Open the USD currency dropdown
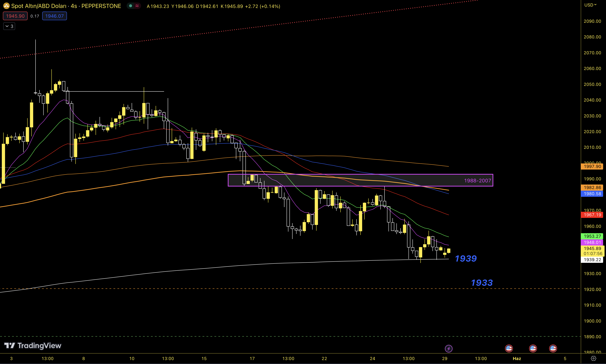This screenshot has height=364, width=606. point(590,5)
